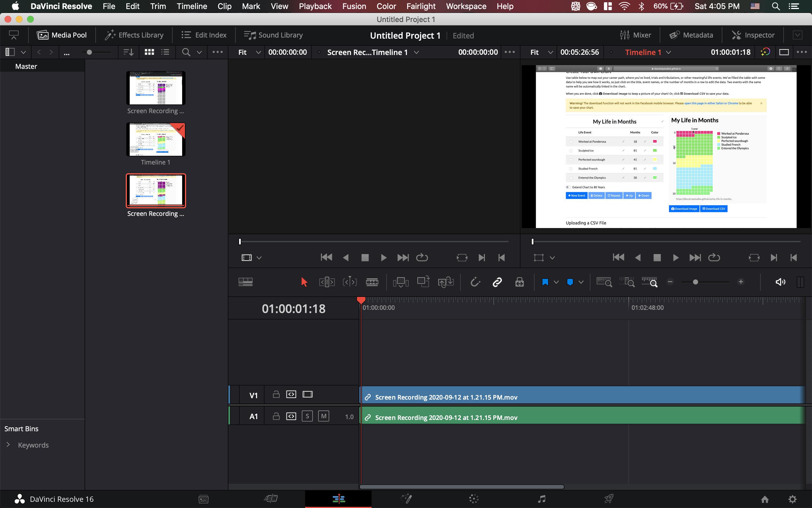The width and height of the screenshot is (812, 508).
Task: Open the Effects Library panel
Action: tap(134, 35)
